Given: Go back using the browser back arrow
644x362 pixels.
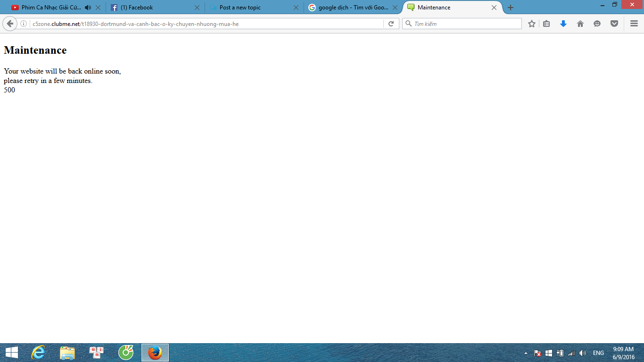Looking at the screenshot, I should pyautogui.click(x=10, y=24).
